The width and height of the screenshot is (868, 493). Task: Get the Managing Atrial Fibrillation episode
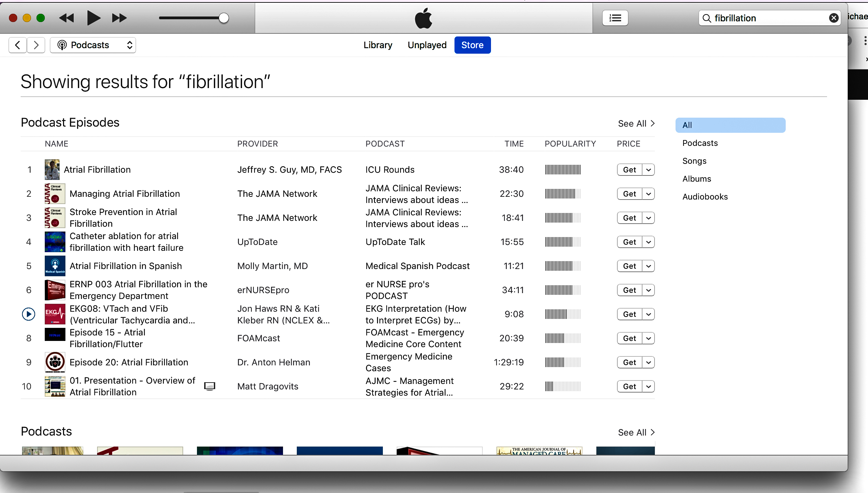click(629, 194)
